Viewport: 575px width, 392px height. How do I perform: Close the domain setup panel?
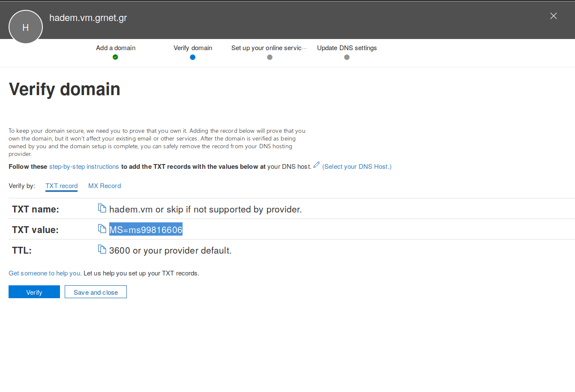tap(553, 16)
